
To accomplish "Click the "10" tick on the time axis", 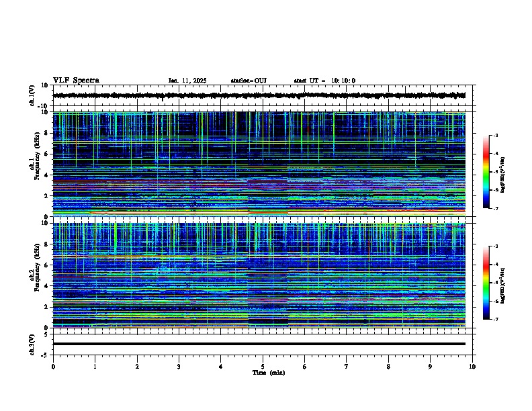I will click(472, 367).
